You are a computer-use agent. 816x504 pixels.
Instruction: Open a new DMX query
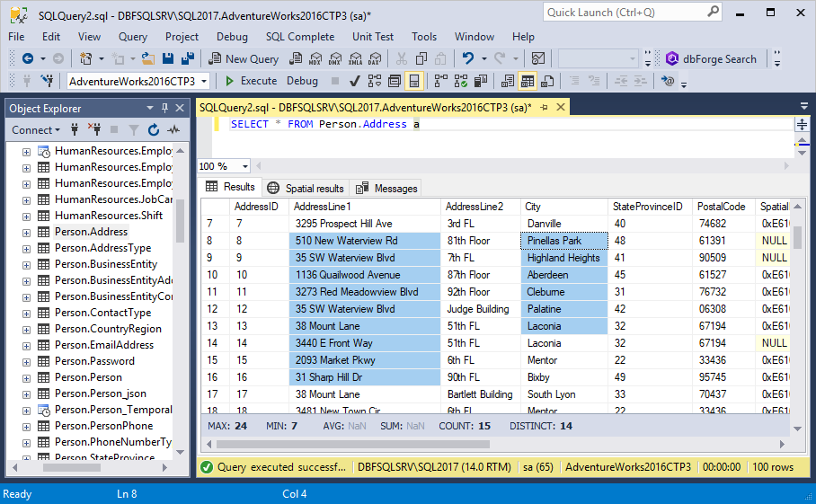335,58
